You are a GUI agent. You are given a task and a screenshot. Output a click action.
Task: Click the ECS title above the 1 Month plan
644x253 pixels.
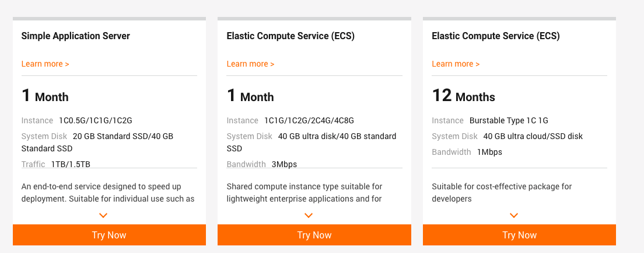tap(290, 36)
